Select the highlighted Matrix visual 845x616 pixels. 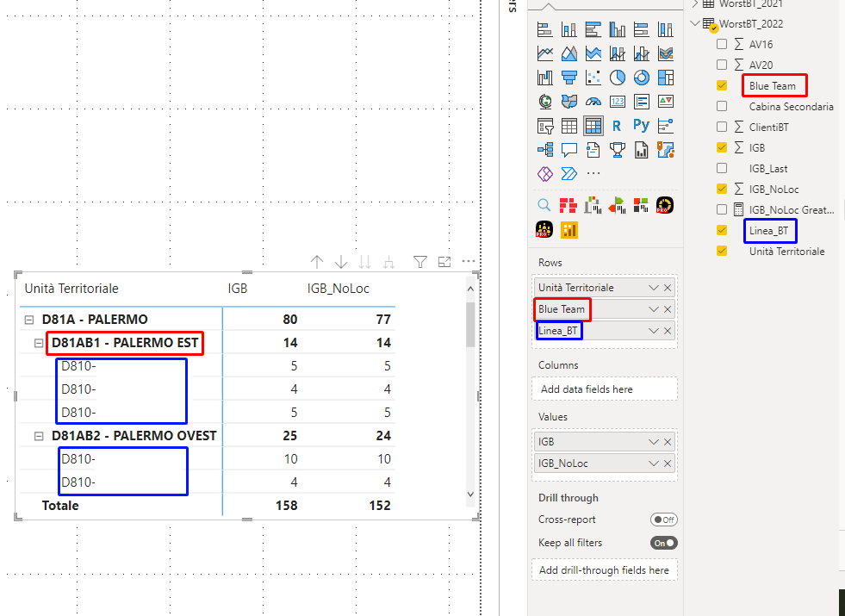click(593, 126)
